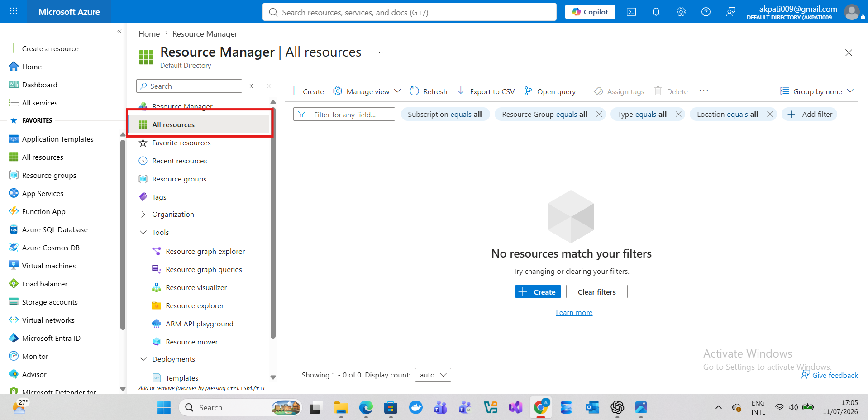Open the Help question mark icon

click(706, 12)
